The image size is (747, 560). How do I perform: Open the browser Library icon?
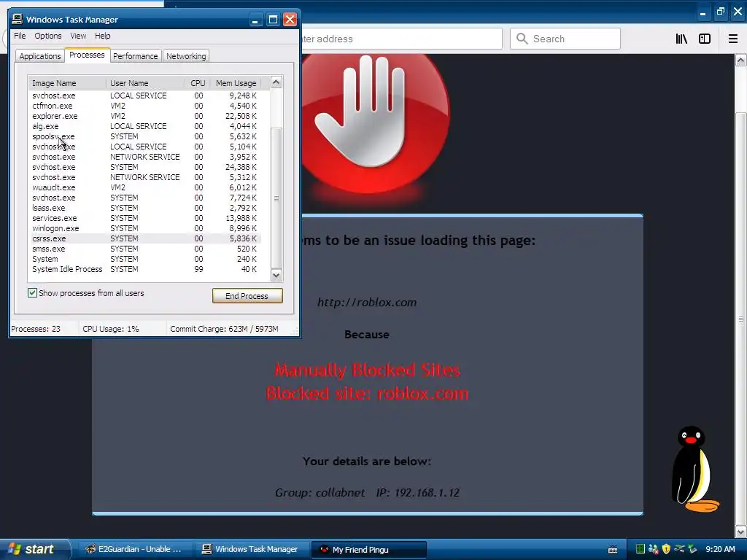pyautogui.click(x=681, y=39)
